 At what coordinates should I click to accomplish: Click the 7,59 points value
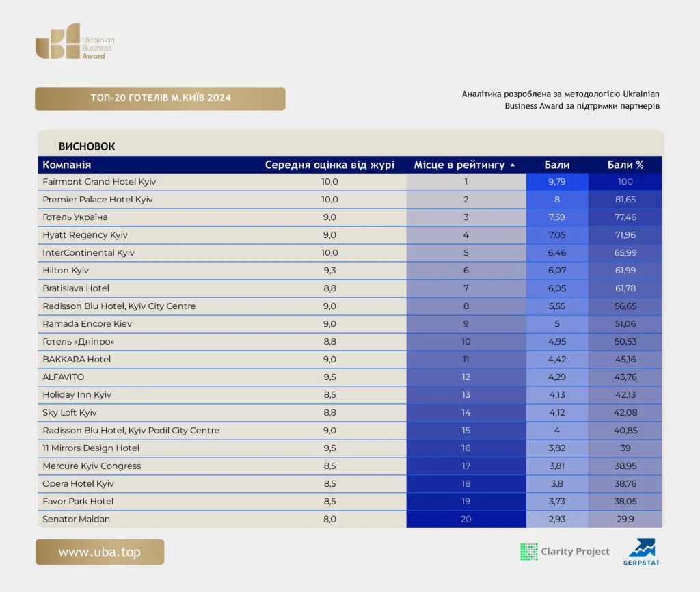(556, 217)
